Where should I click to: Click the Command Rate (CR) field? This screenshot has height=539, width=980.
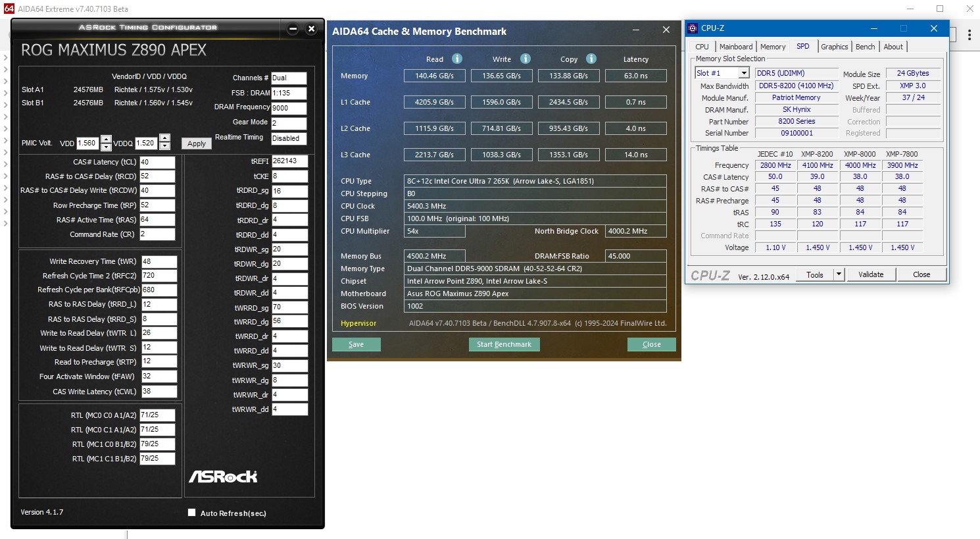pos(157,234)
